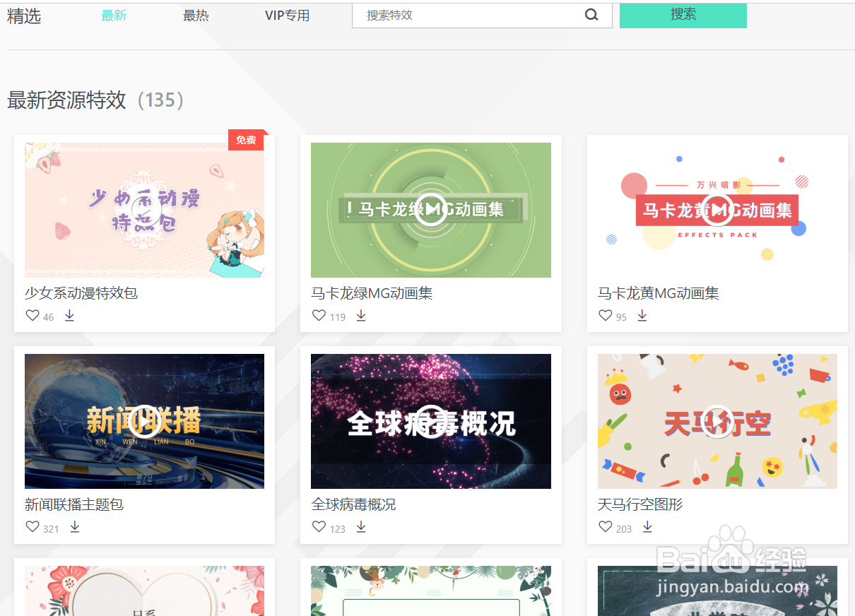Open the green tropical leaves thumbnail
This screenshot has width=855, height=616.
[x=431, y=591]
